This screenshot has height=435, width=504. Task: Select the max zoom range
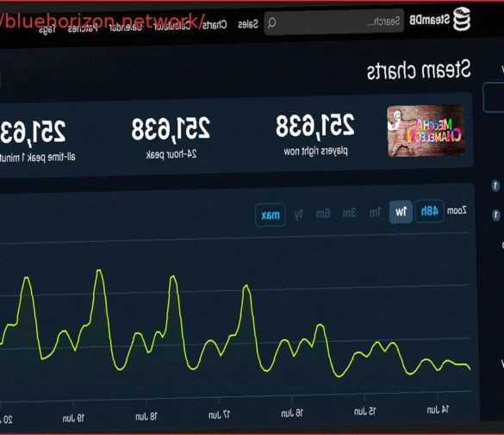point(271,215)
